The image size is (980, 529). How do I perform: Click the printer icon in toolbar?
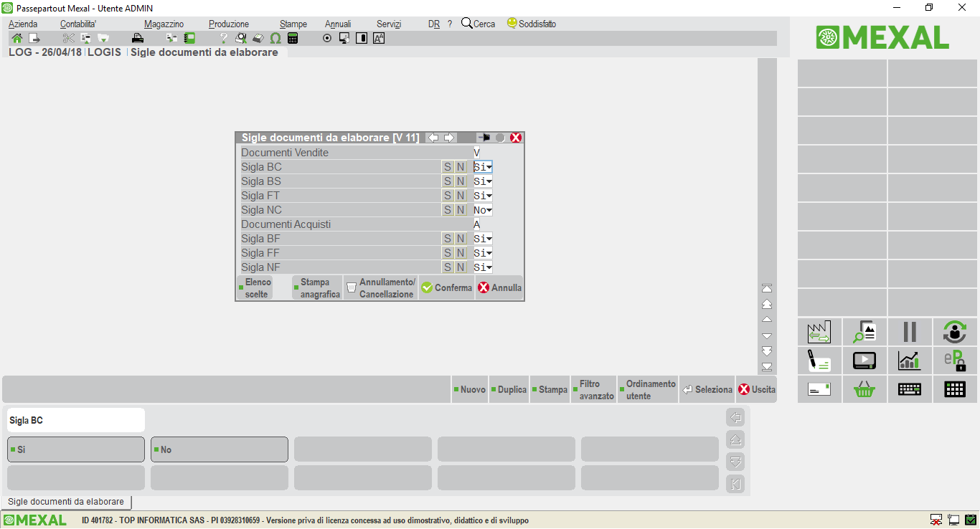pos(138,38)
